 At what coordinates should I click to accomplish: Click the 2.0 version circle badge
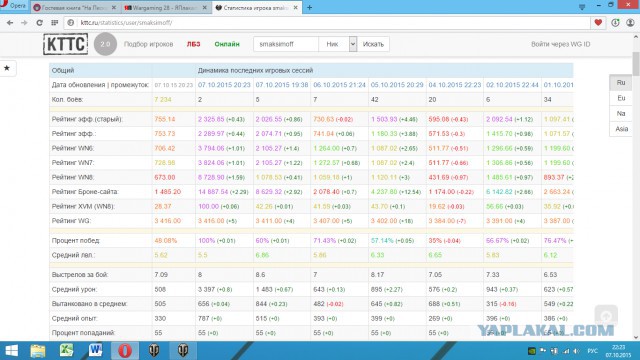tap(105, 44)
